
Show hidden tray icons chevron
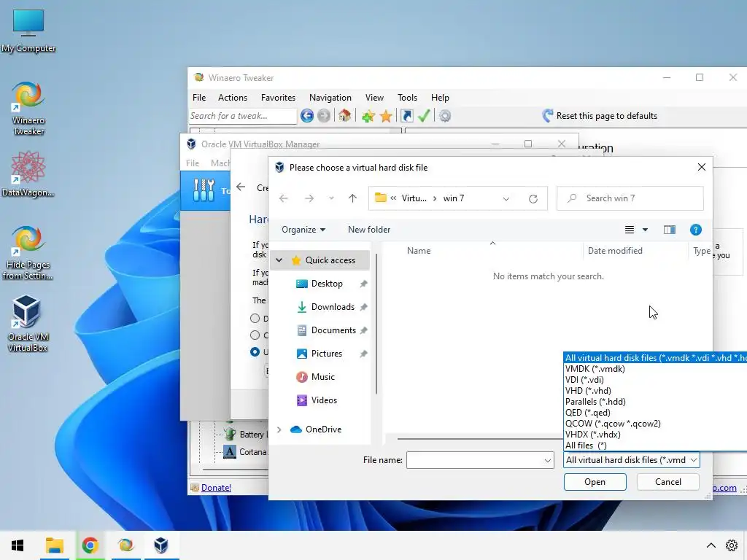click(711, 545)
